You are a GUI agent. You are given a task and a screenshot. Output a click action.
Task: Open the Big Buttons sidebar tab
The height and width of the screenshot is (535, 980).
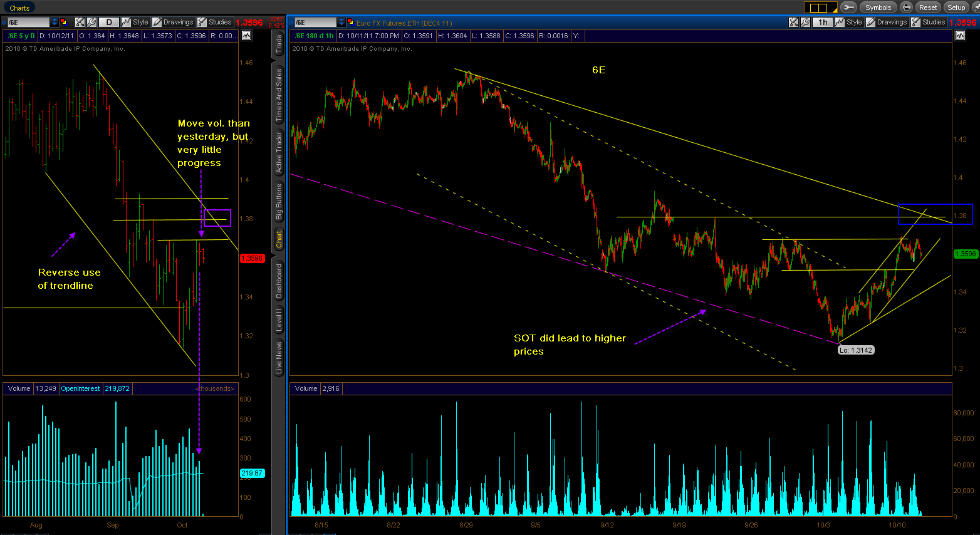click(279, 201)
